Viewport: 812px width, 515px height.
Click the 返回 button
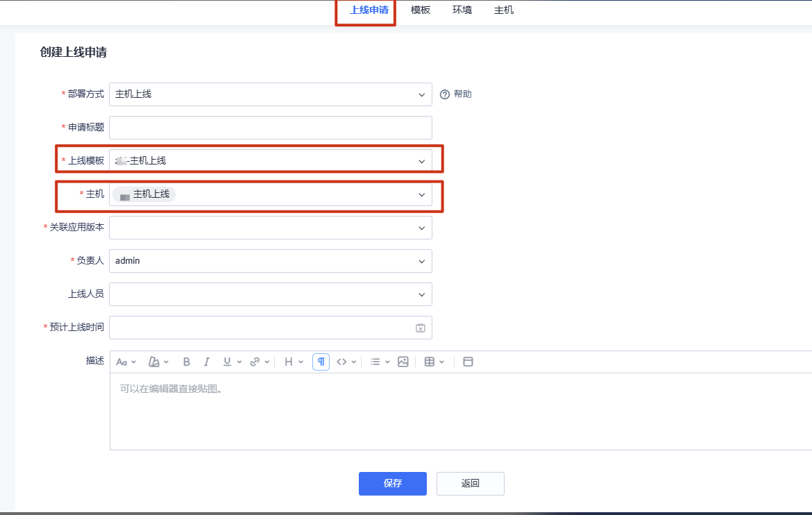[x=471, y=483]
